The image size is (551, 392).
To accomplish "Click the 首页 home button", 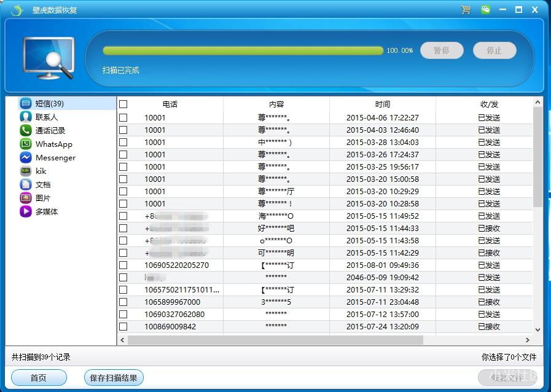I will (x=39, y=378).
